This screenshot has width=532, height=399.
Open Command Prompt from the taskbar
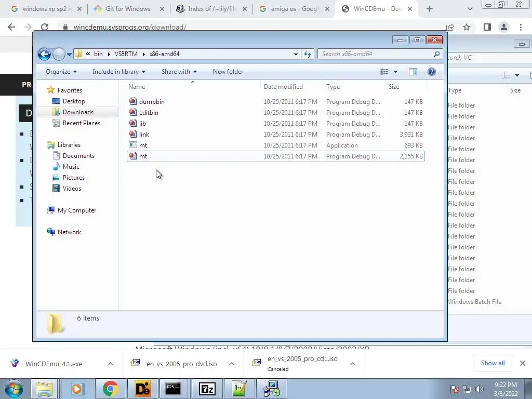pos(173,389)
